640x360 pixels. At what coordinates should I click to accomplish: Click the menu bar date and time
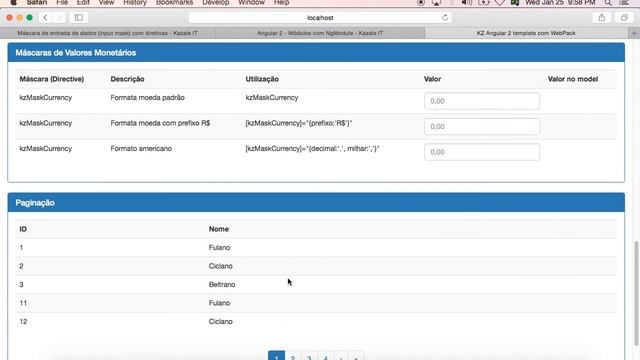tap(560, 2)
